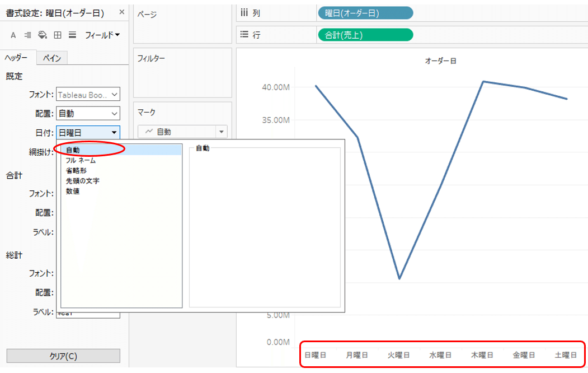Click the フィルター shelf label

coord(151,59)
